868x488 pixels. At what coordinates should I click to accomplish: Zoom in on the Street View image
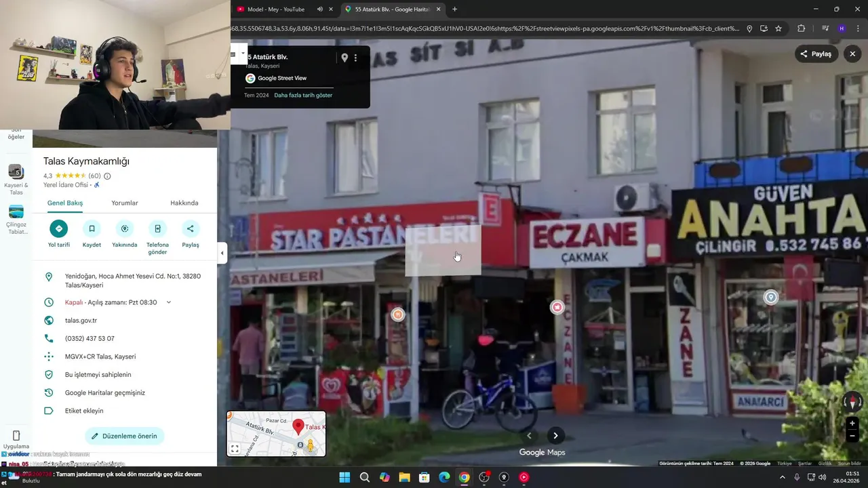[x=852, y=424]
